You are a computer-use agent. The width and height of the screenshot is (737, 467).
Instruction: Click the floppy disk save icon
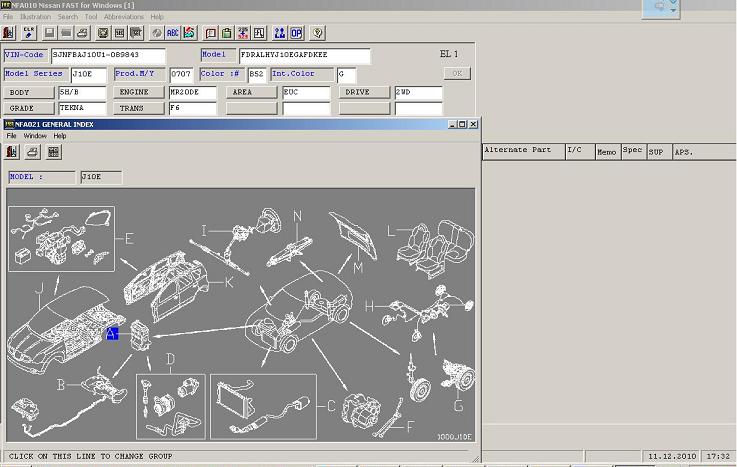click(x=49, y=33)
